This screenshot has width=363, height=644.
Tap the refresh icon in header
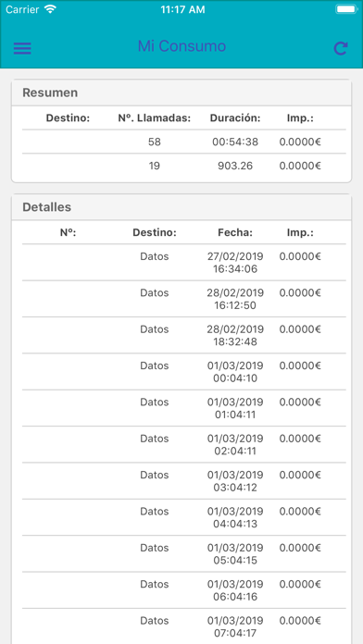click(341, 48)
